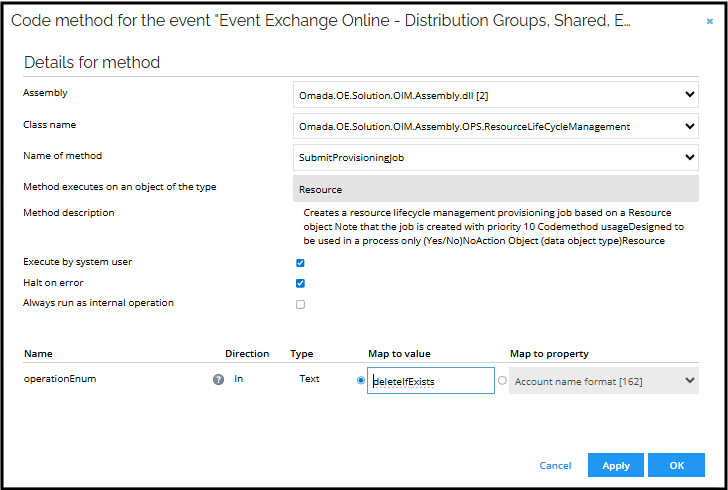Confirm with the OK button
The image size is (728, 490).
pos(676,466)
